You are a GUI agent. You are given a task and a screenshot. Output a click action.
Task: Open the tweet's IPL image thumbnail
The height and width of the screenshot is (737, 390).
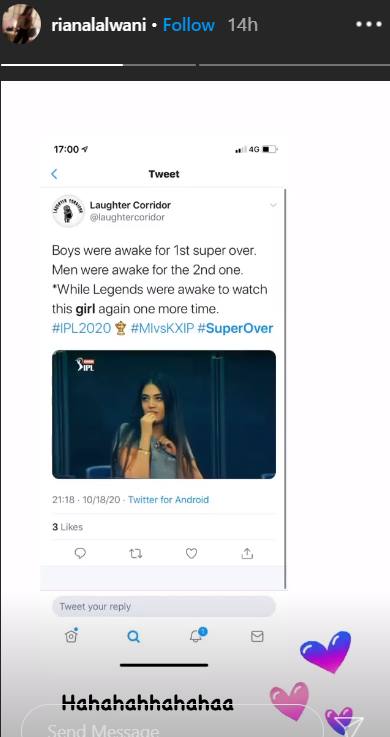tap(164, 414)
